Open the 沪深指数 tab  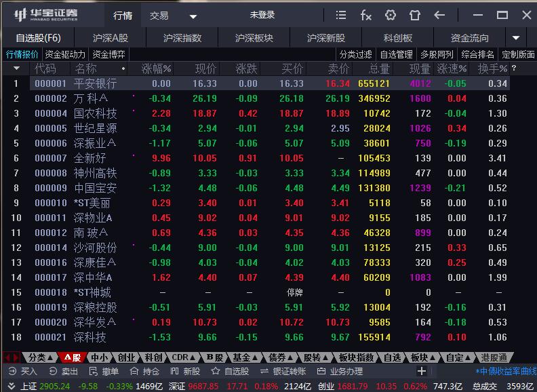(x=182, y=38)
